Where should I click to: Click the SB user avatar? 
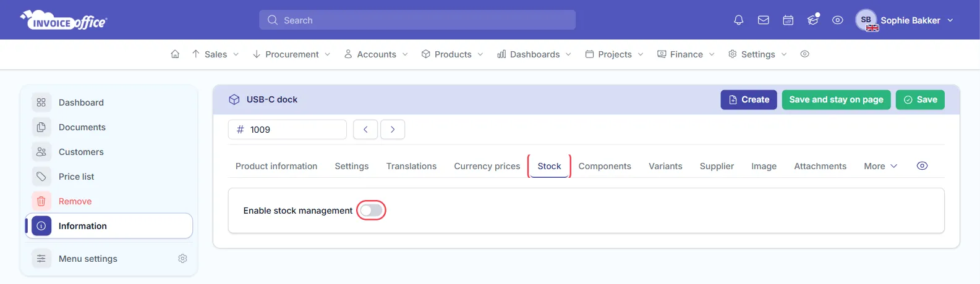pos(866,20)
